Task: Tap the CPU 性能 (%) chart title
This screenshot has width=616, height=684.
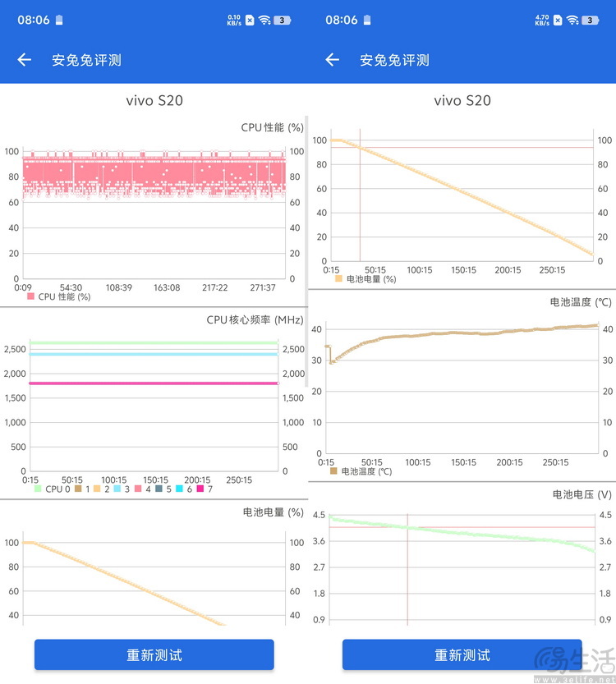Action: coord(272,127)
